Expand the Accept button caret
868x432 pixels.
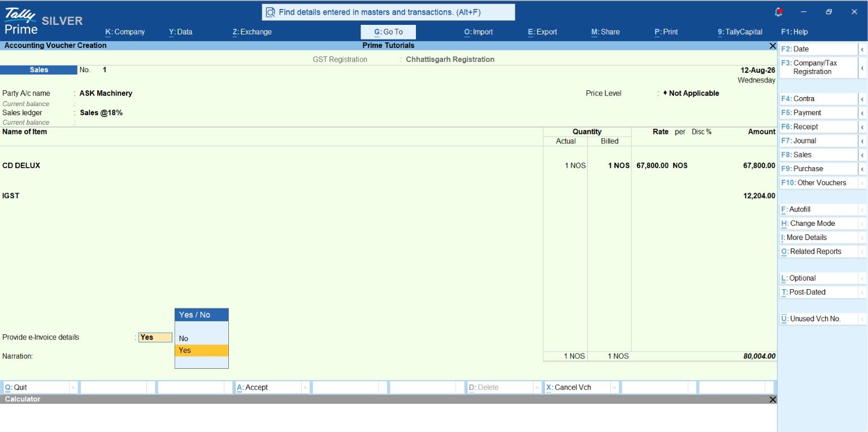coord(305,387)
